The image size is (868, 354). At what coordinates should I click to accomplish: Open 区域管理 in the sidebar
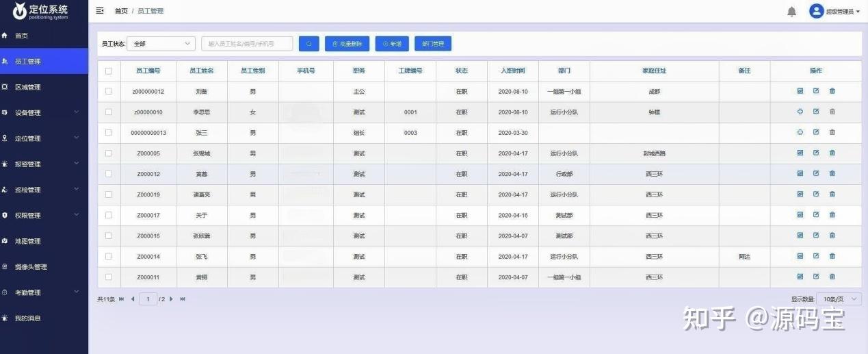44,87
